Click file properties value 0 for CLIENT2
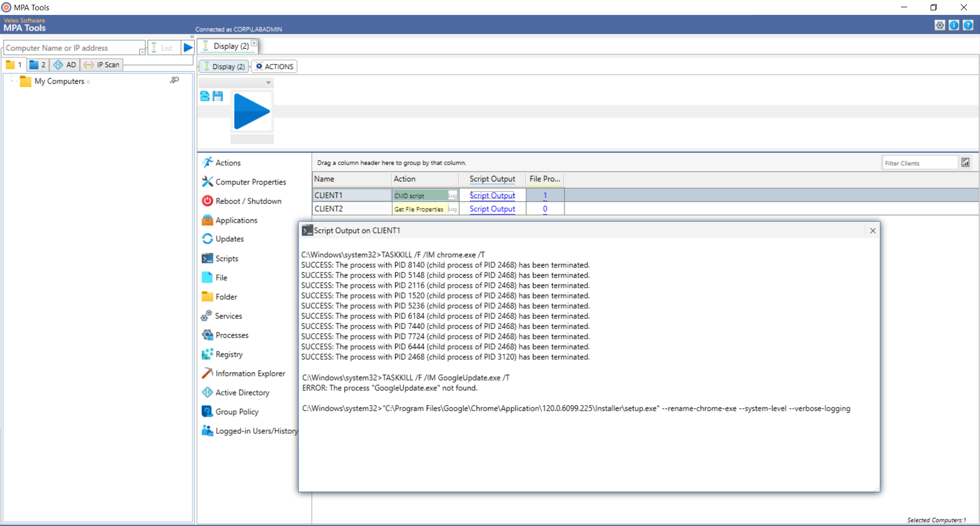Image resolution: width=980 pixels, height=526 pixels. [x=545, y=209]
